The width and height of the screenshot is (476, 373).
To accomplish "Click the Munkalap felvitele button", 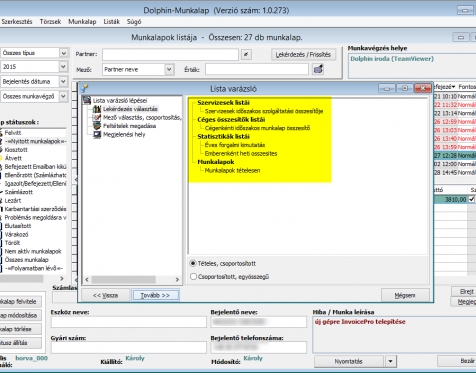I will pyautogui.click(x=20, y=302).
